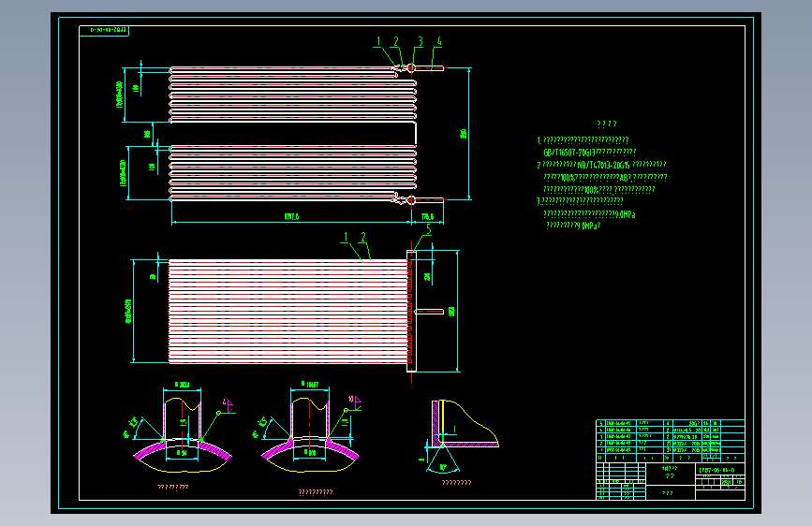812x526 pixels.
Task: Select the note line ending in 9.0MPa
Action: [x=589, y=213]
